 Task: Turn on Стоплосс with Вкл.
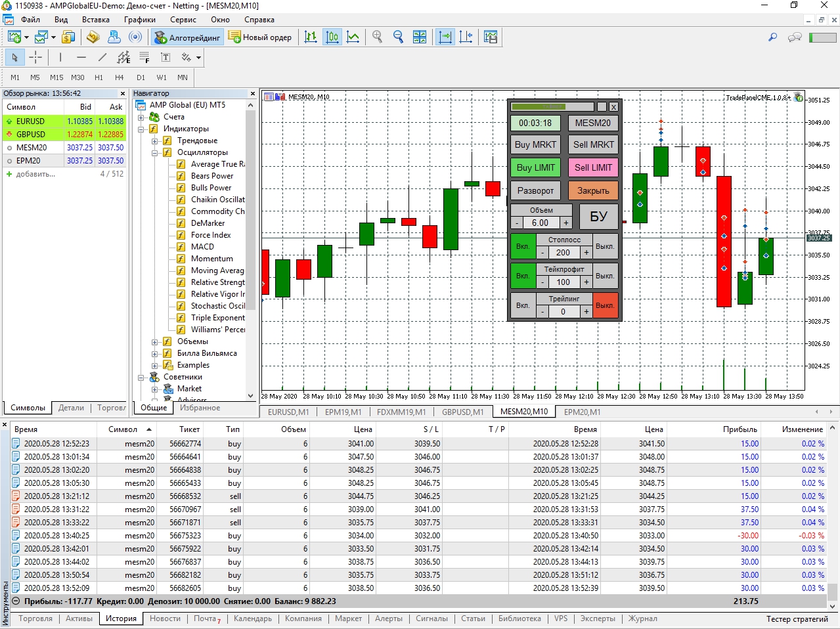tap(523, 246)
